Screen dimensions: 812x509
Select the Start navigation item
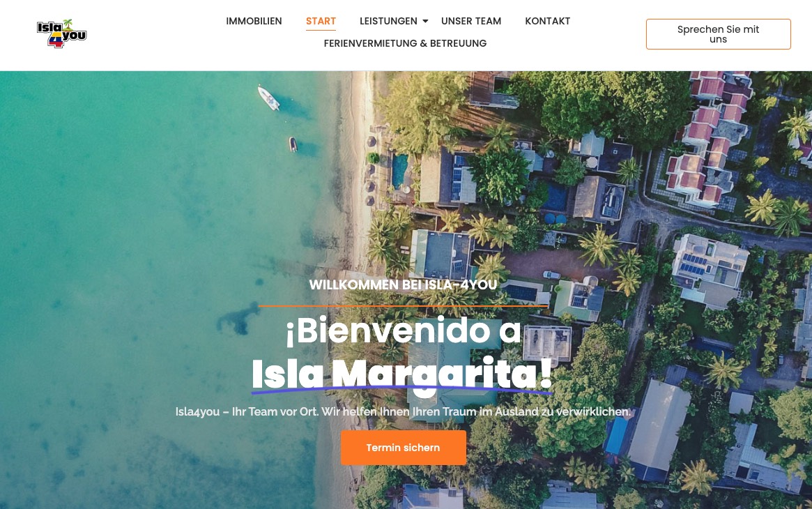[x=321, y=21]
